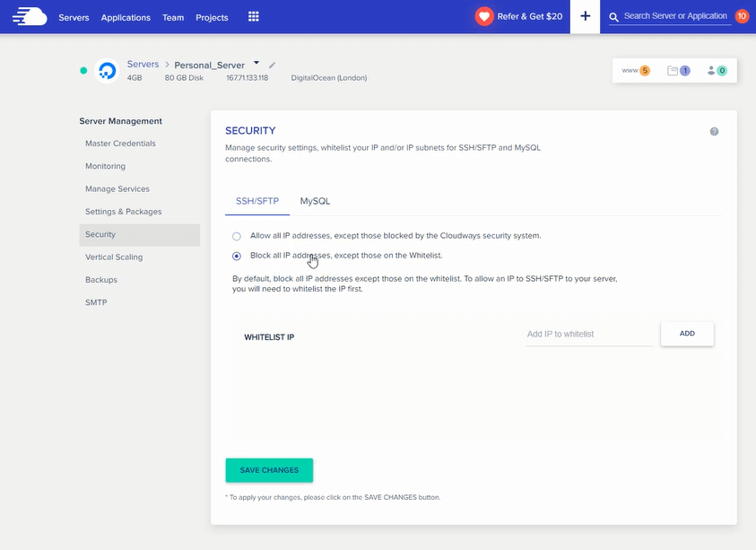Viewport: 756px width, 550px height.
Task: Click the Refer & Get $20 button
Action: point(520,15)
